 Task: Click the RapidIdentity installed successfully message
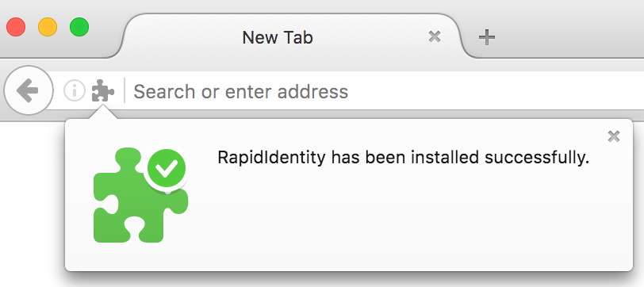(404, 158)
